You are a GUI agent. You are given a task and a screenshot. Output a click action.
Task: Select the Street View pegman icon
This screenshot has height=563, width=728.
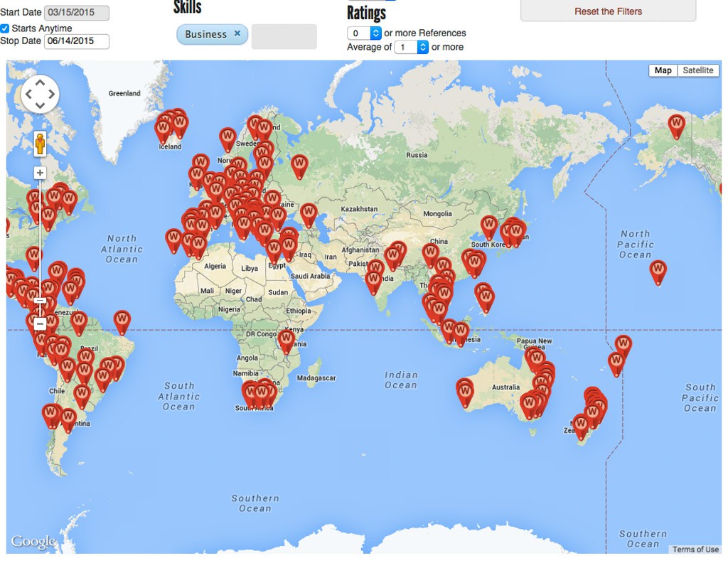point(41,144)
